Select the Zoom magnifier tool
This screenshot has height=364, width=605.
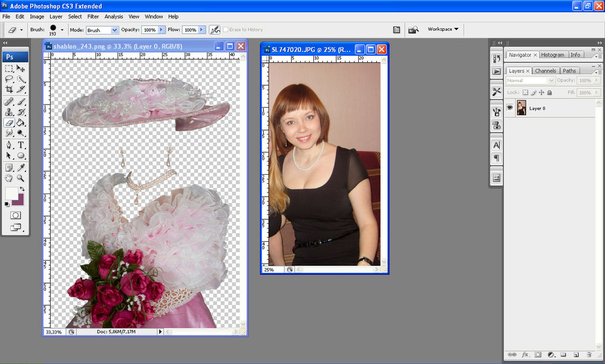21,178
